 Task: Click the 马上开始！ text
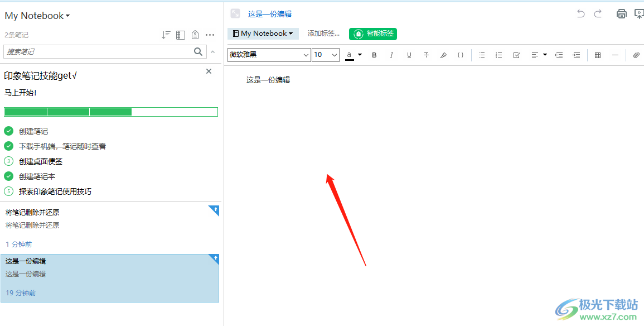pos(21,93)
